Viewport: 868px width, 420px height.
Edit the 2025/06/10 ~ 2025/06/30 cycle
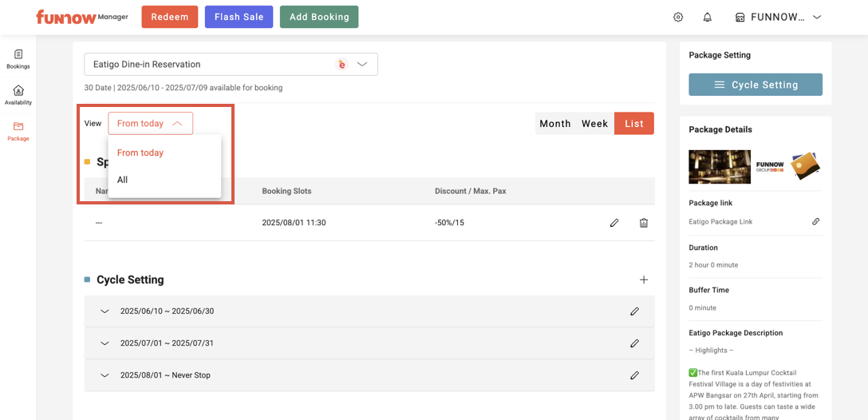coord(634,311)
